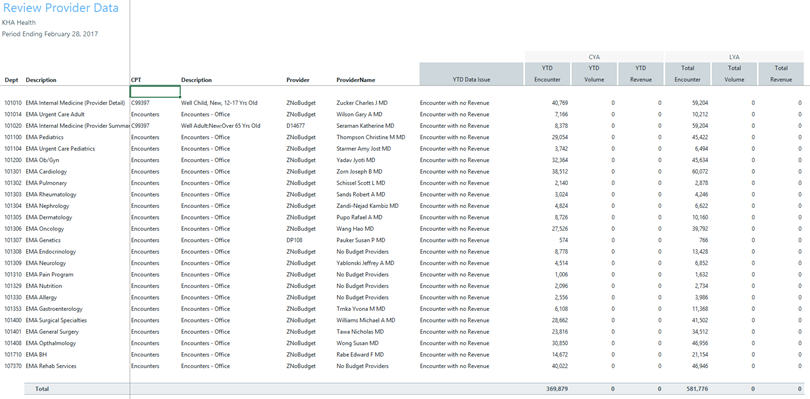Select EMA Dermatology description cell
Viewport: 810px width, 399px height.
click(49, 218)
